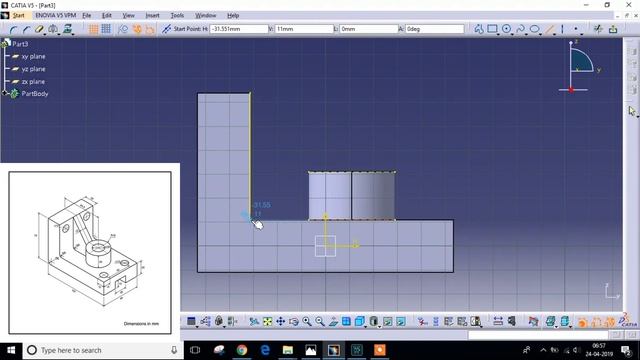640x360 pixels.
Task: Expand the PartBody tree node
Action: pyautogui.click(x=4, y=93)
